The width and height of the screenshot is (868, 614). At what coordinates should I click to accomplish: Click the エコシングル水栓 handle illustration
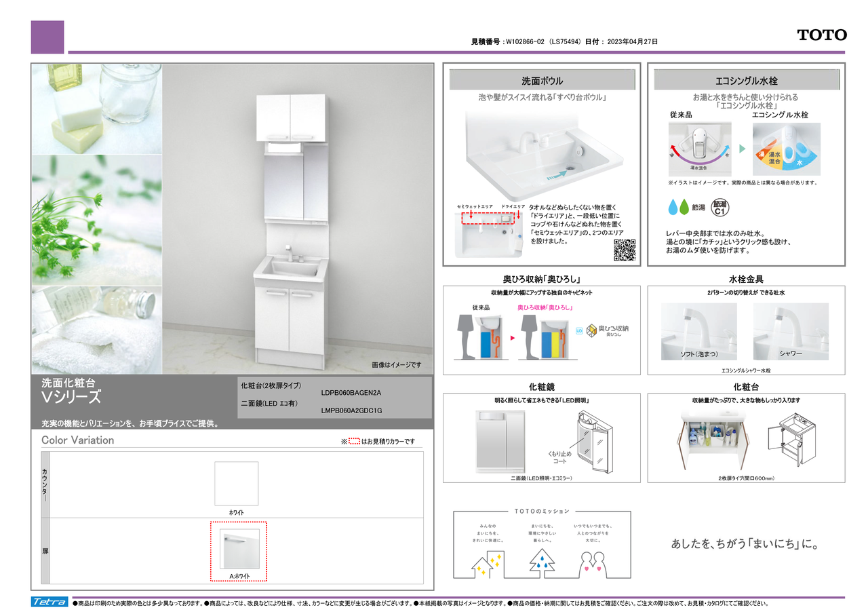click(x=787, y=149)
